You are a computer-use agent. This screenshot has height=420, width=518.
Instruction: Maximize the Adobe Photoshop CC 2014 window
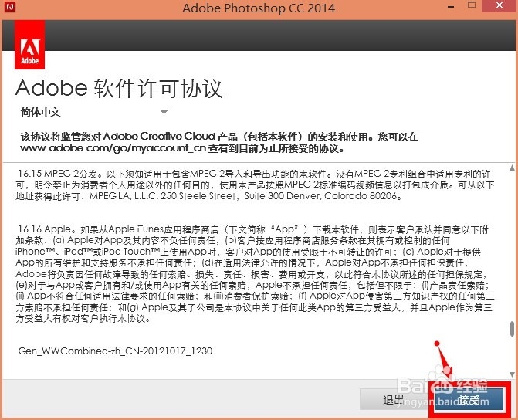[x=472, y=5]
